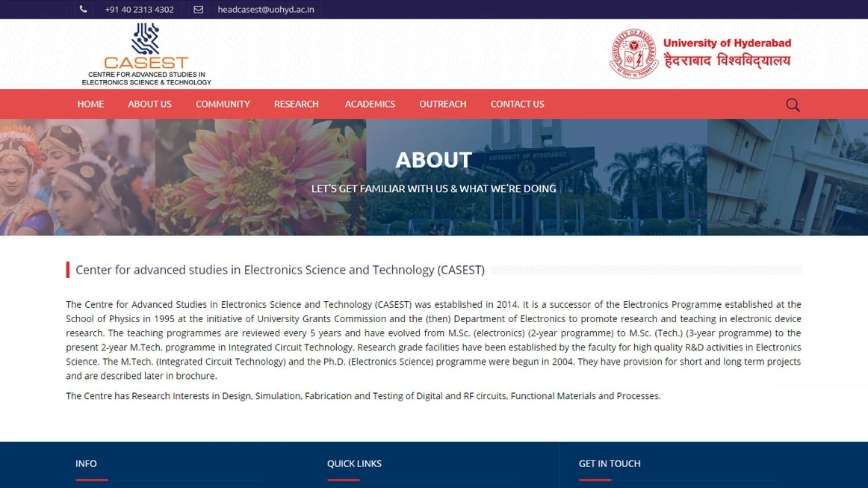The width and height of the screenshot is (868, 488).
Task: Open the ABOUT US menu
Action: click(149, 104)
